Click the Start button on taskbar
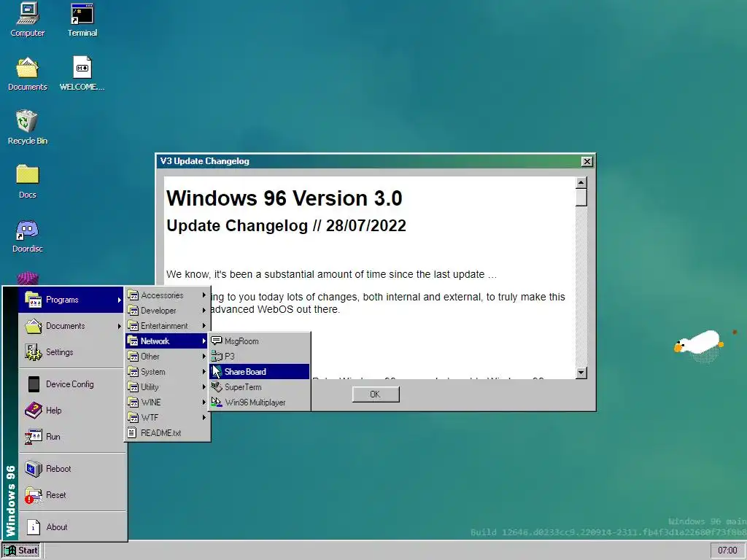 click(21, 551)
